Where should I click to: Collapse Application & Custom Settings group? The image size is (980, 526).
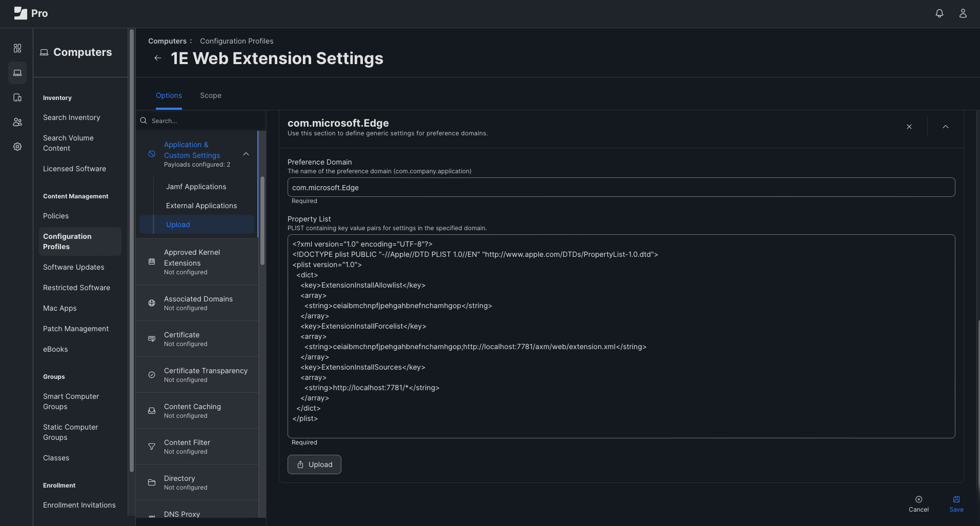tap(246, 154)
